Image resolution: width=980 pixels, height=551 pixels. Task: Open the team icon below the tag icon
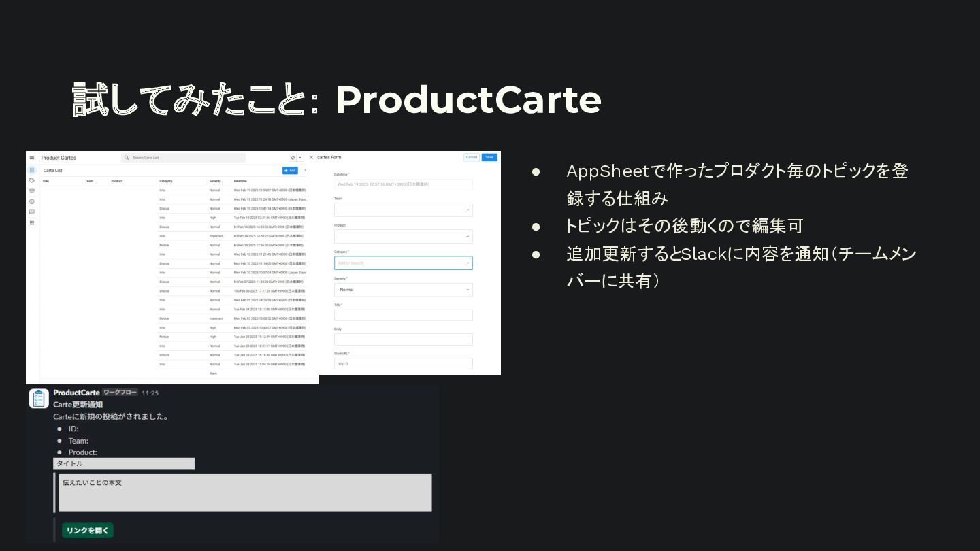(32, 191)
